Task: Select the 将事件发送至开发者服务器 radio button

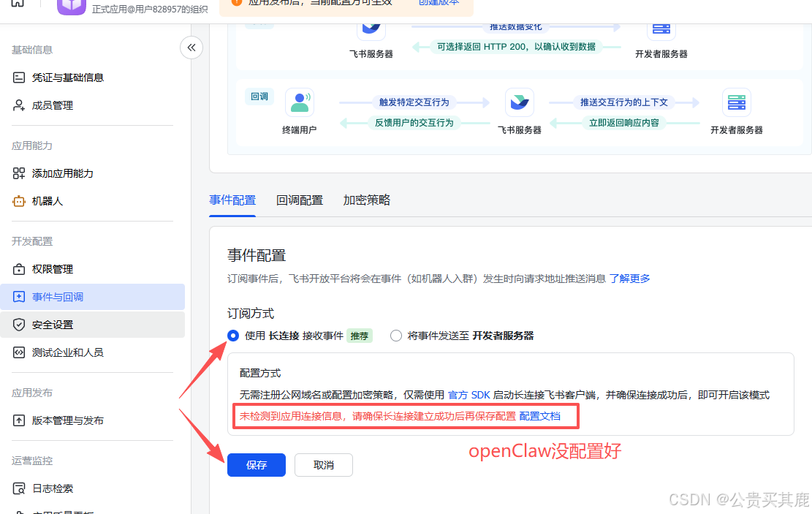Action: 396,336
